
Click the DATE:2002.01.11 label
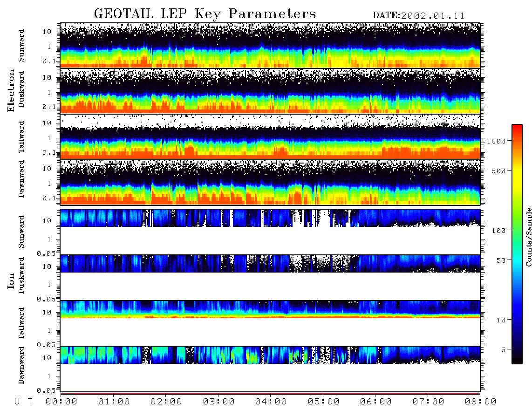tap(419, 16)
